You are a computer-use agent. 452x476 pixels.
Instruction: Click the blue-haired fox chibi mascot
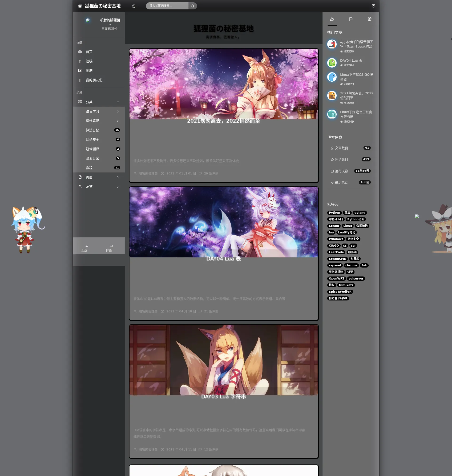coord(28,229)
